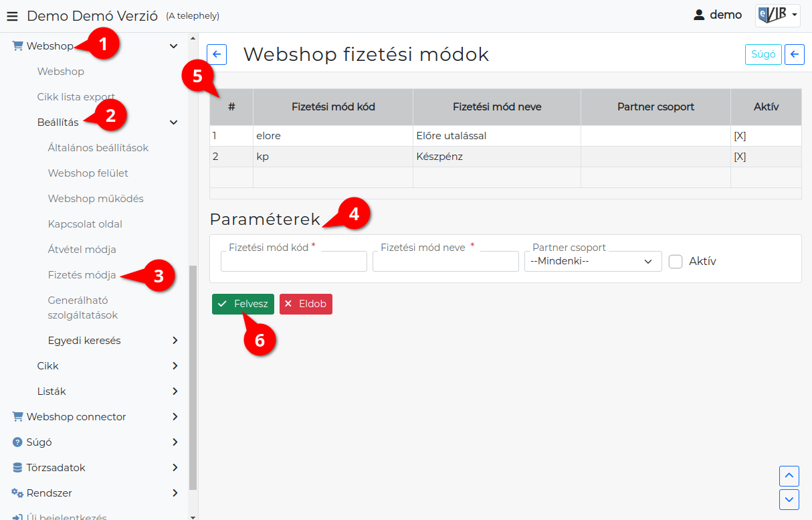Open the hamburger menu icon
Image resolution: width=812 pixels, height=520 pixels.
[x=12, y=15]
